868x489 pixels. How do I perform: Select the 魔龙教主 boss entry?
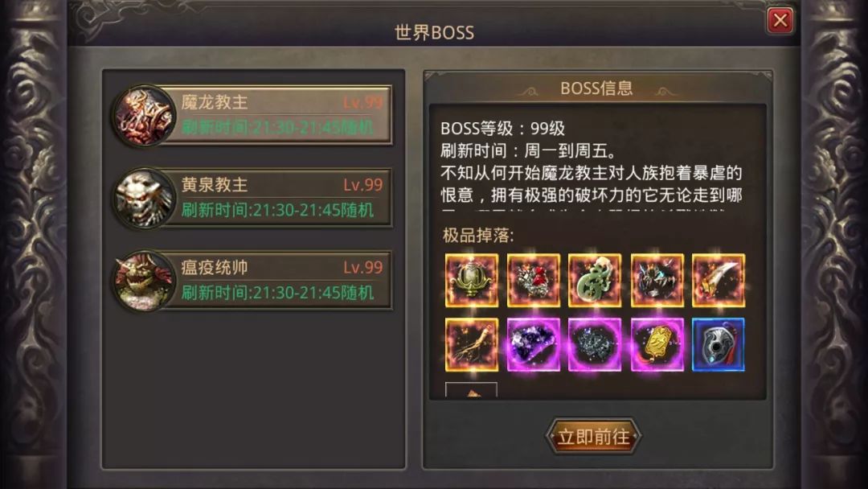pos(252,115)
